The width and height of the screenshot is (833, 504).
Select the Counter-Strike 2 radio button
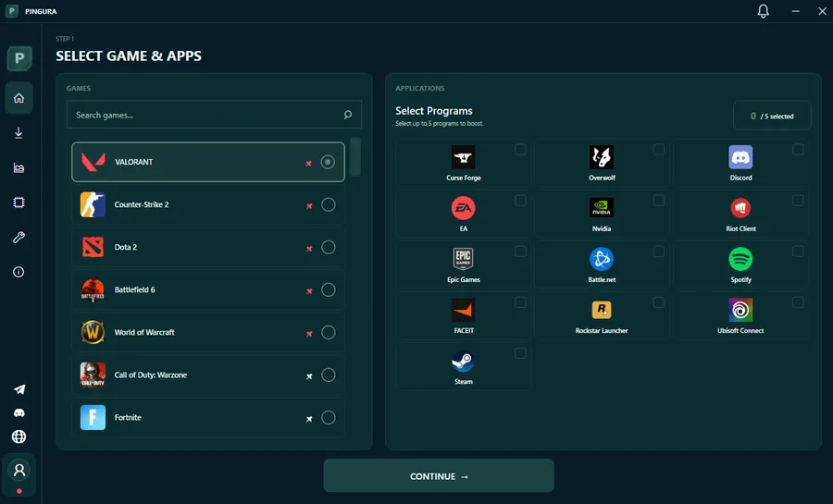pyautogui.click(x=329, y=204)
